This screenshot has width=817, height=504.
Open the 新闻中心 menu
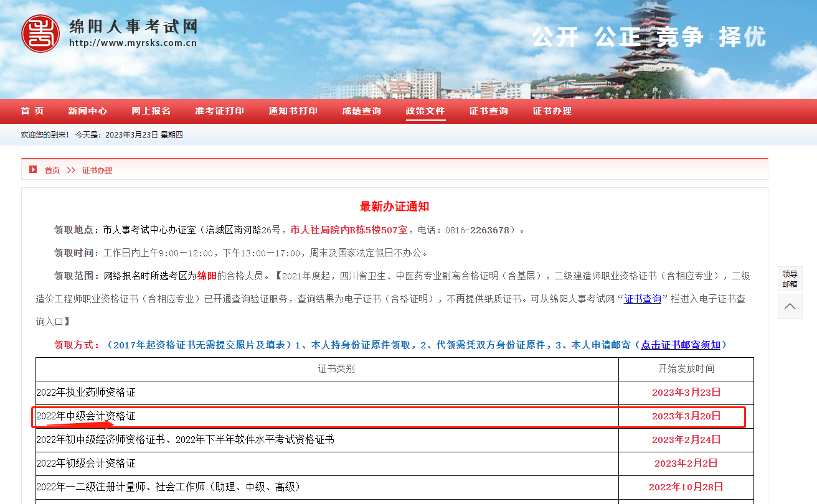coord(88,111)
